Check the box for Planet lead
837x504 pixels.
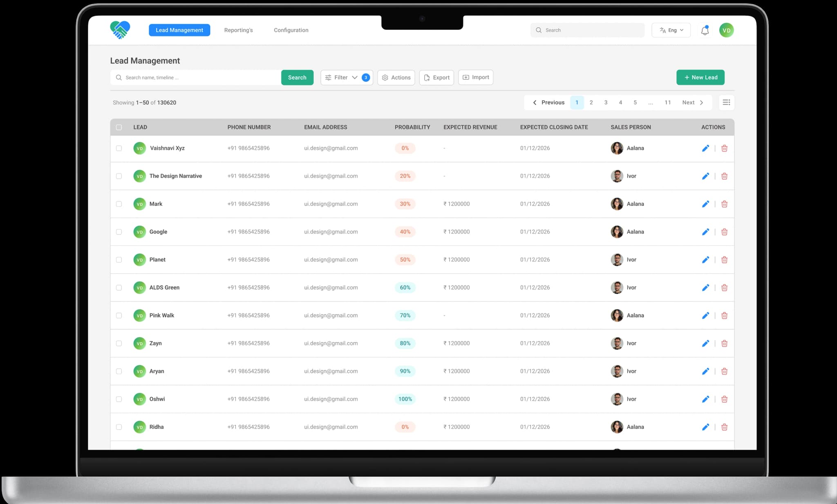119,260
